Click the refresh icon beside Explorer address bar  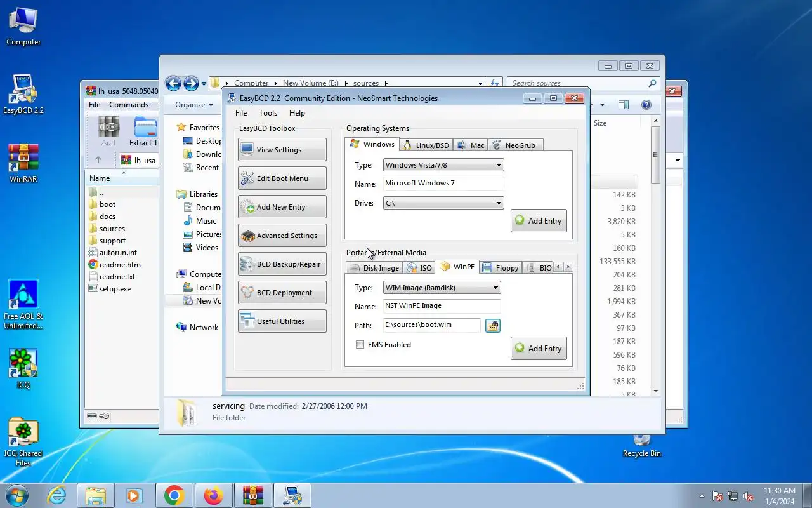click(x=495, y=83)
